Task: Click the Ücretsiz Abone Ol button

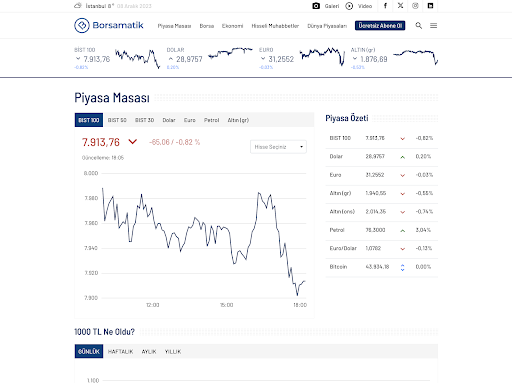Action: pos(380,26)
